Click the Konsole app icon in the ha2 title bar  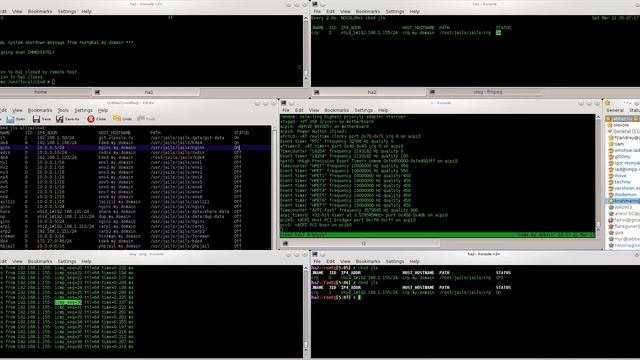(x=315, y=4)
